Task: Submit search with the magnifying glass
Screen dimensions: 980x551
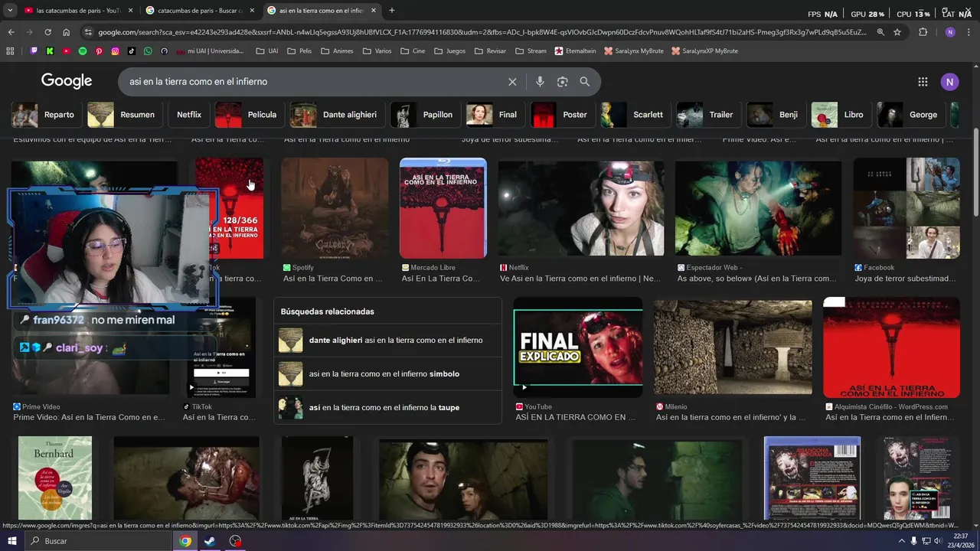Action: 585,82
